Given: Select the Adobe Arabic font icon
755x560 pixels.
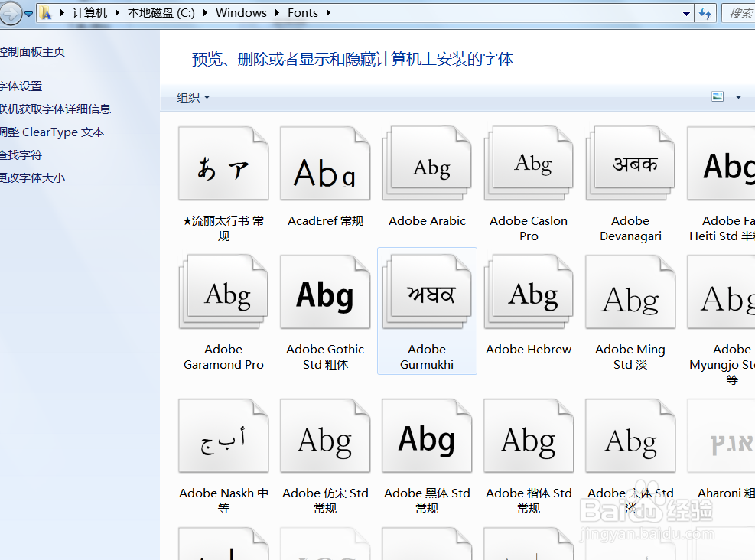Looking at the screenshot, I should pyautogui.click(x=427, y=164).
